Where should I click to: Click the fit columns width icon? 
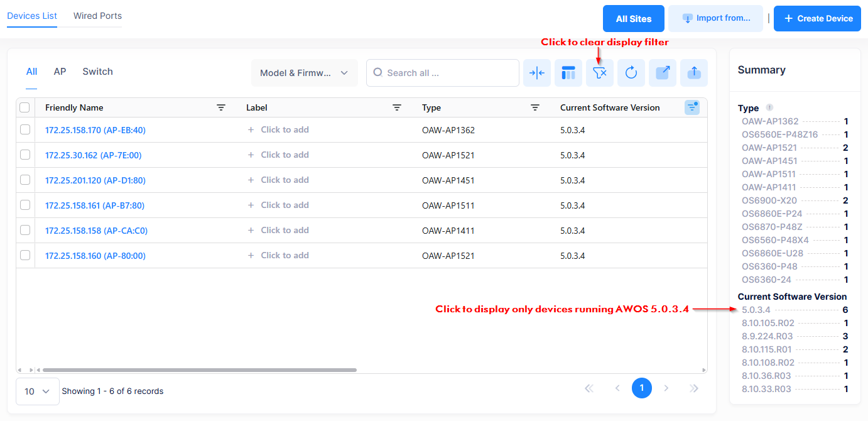537,73
